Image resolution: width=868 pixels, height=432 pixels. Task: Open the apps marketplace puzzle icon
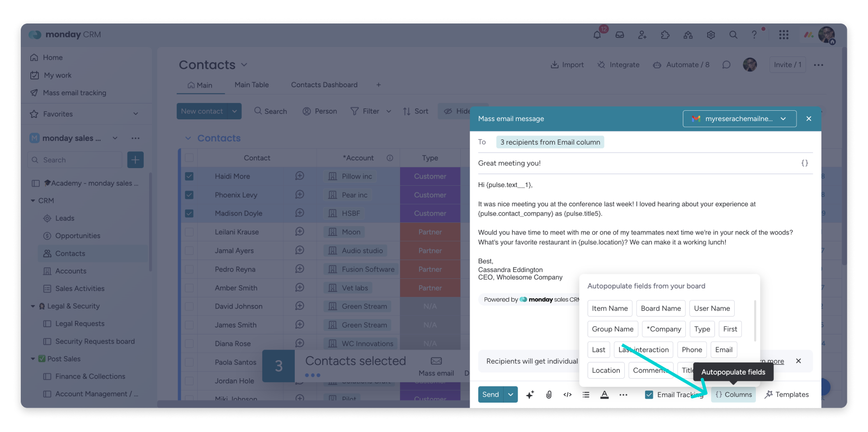[x=665, y=35]
